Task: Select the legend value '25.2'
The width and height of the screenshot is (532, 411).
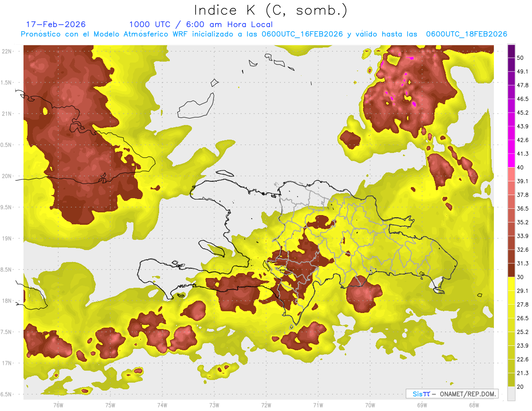Action: click(x=523, y=332)
